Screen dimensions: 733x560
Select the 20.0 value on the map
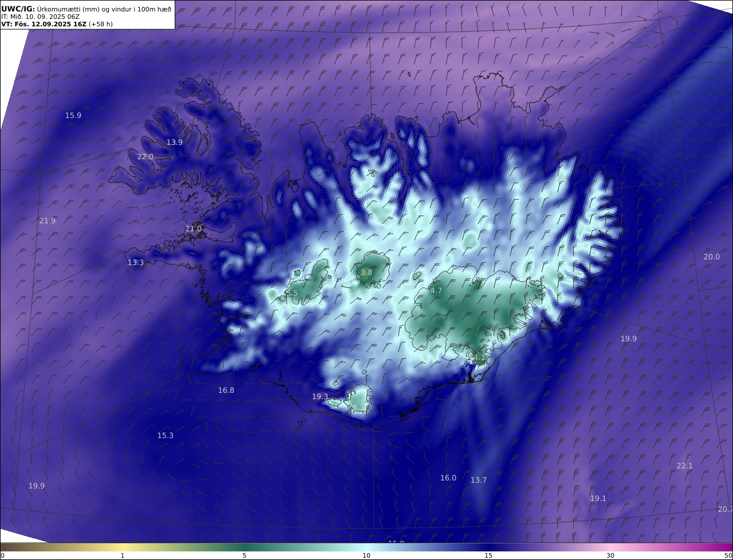[x=711, y=257]
